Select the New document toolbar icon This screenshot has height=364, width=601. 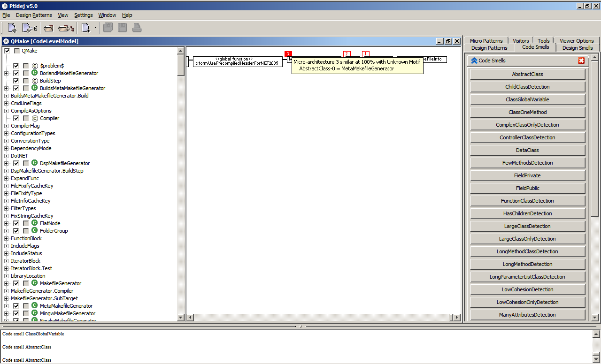(12, 27)
